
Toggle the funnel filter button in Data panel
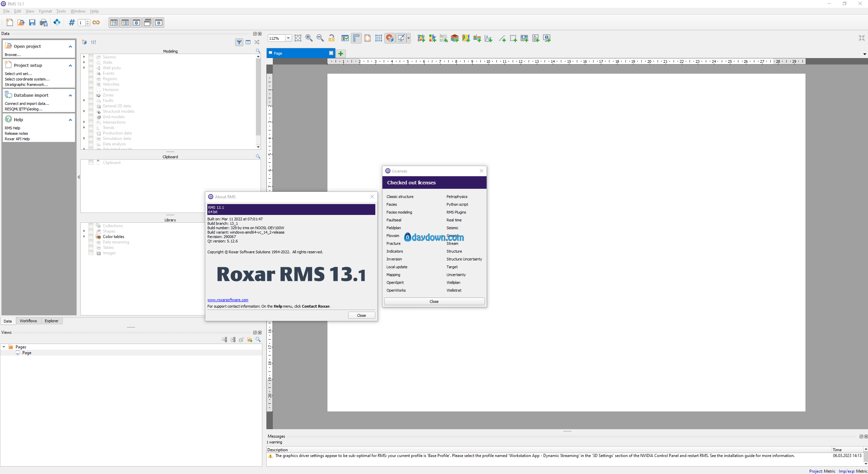click(x=239, y=42)
